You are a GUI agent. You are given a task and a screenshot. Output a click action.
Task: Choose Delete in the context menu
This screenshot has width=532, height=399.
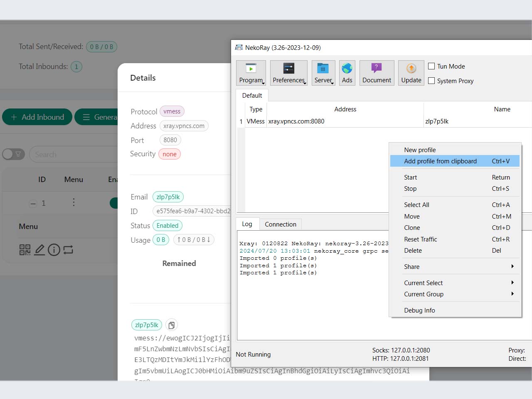[x=455, y=251]
